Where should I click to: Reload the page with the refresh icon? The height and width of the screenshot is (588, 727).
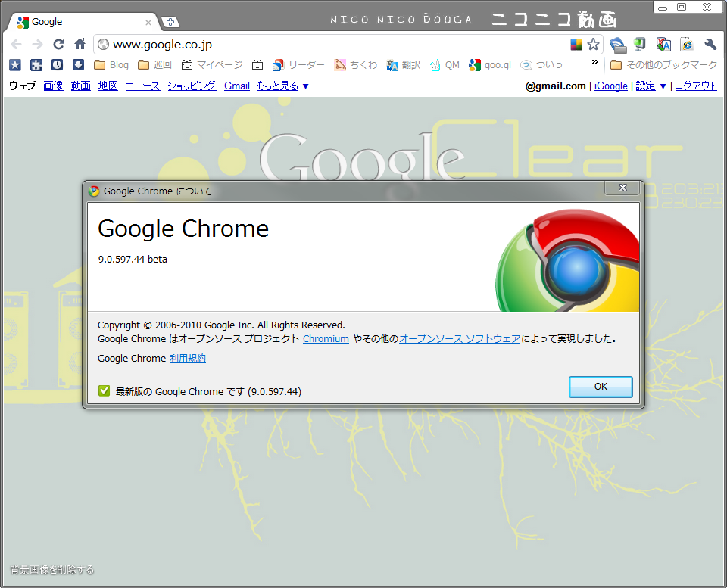[x=58, y=45]
